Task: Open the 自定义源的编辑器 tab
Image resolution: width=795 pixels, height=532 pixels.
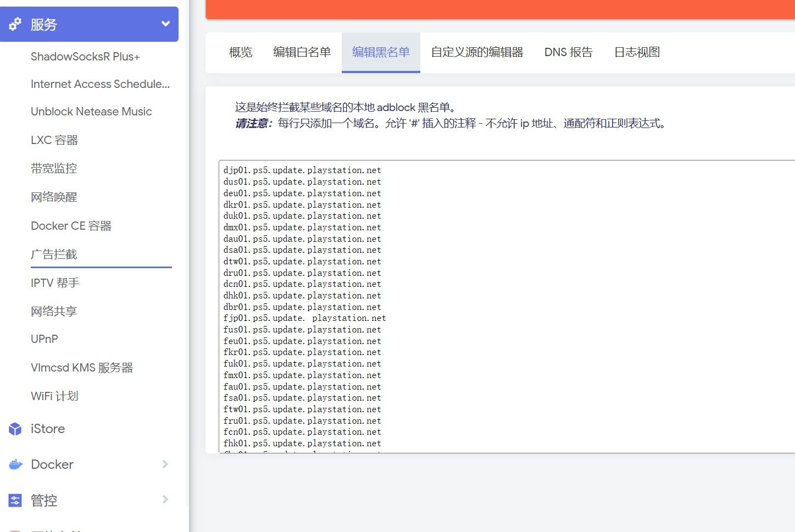Action: (477, 52)
